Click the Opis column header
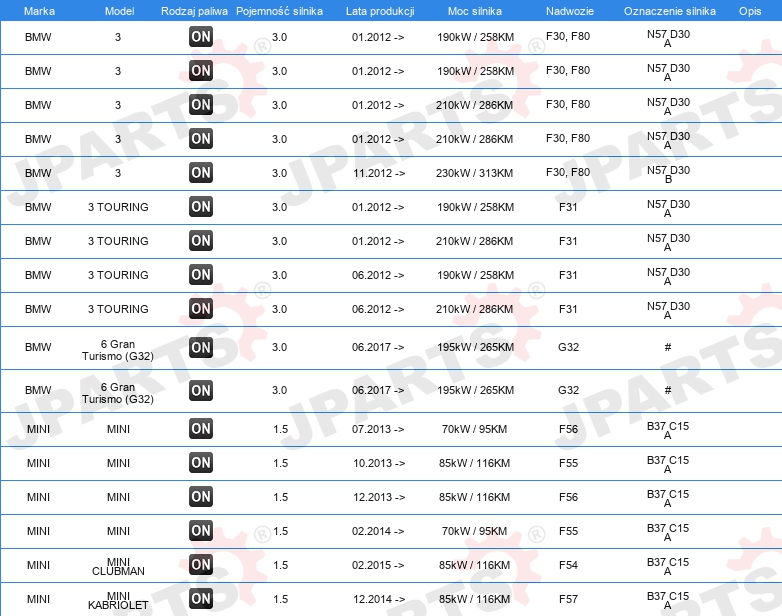The height and width of the screenshot is (616, 782). [x=750, y=11]
